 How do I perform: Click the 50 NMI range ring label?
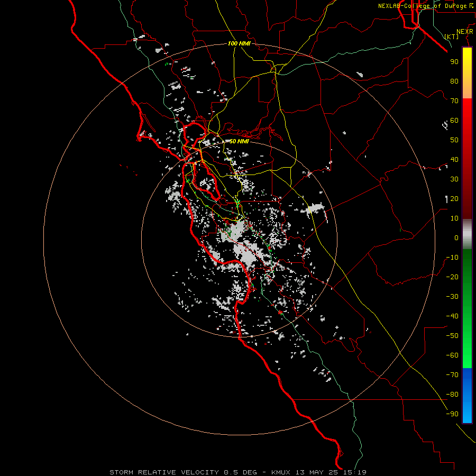pos(239,141)
